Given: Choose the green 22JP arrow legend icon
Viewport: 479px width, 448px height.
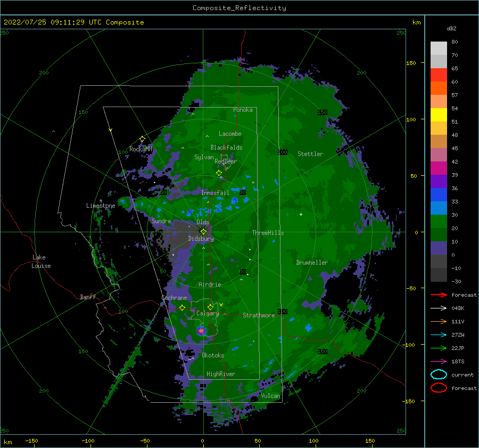Looking at the screenshot, I should click(439, 348).
